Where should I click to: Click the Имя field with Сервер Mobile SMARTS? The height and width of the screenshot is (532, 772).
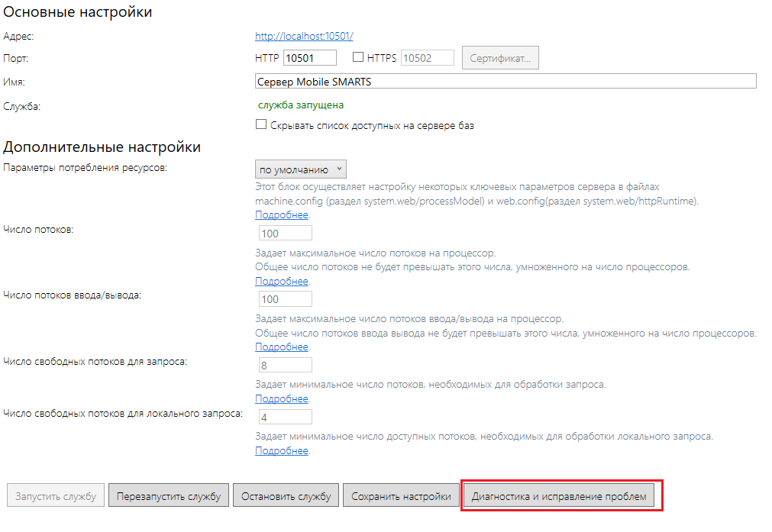click(506, 81)
